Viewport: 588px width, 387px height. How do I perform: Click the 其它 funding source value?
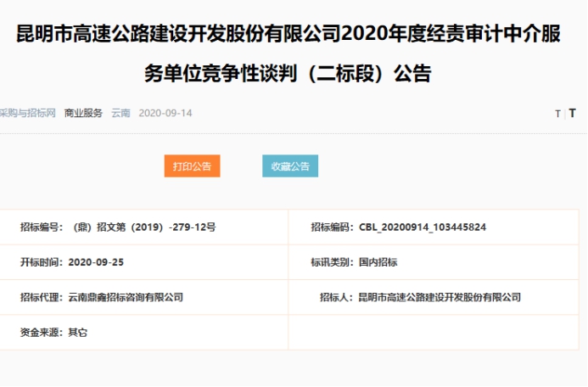(x=77, y=333)
